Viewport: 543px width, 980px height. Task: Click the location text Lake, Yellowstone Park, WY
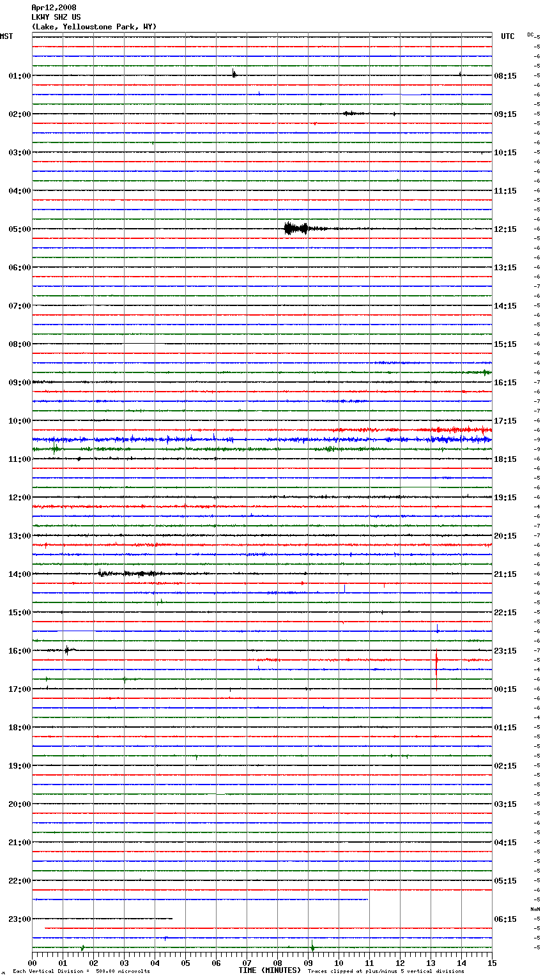(94, 27)
